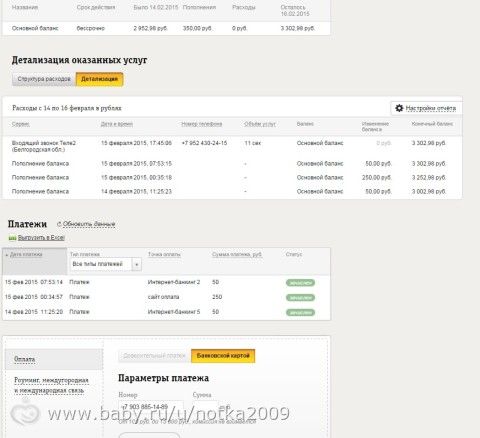
Task: Click the sort arrow on the Дата платежа column
Action: click(7, 255)
